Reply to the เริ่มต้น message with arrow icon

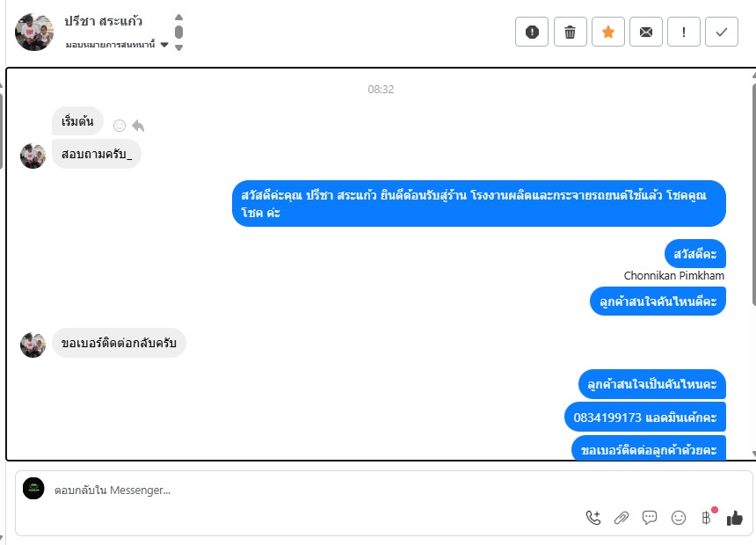pyautogui.click(x=138, y=126)
